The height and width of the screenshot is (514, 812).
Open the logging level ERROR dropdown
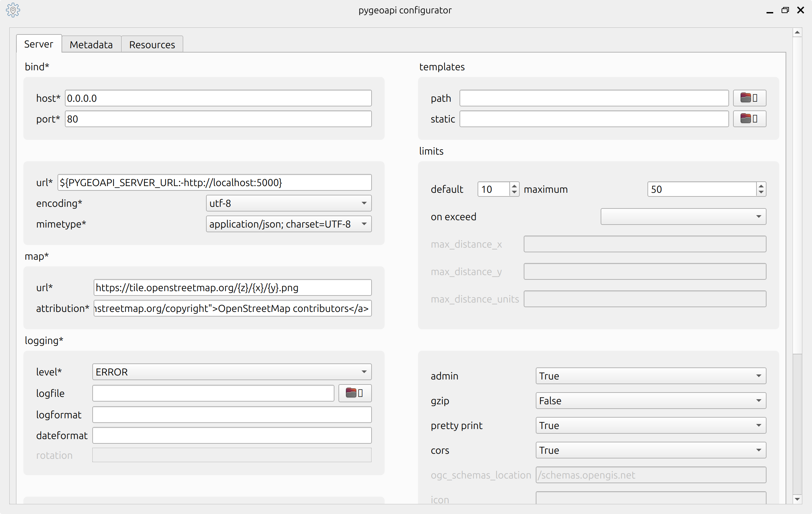tap(232, 372)
